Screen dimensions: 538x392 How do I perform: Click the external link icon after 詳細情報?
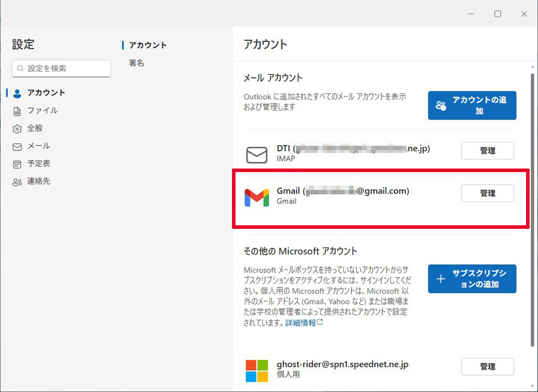(x=320, y=322)
